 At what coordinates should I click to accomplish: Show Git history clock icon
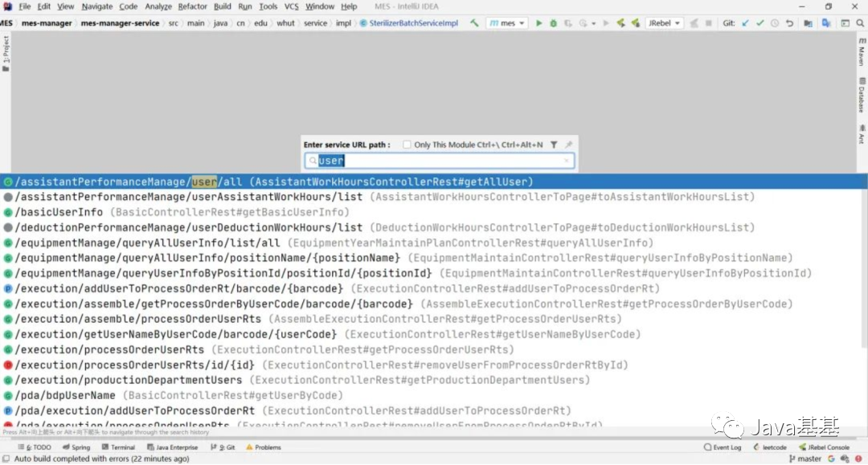tap(775, 23)
